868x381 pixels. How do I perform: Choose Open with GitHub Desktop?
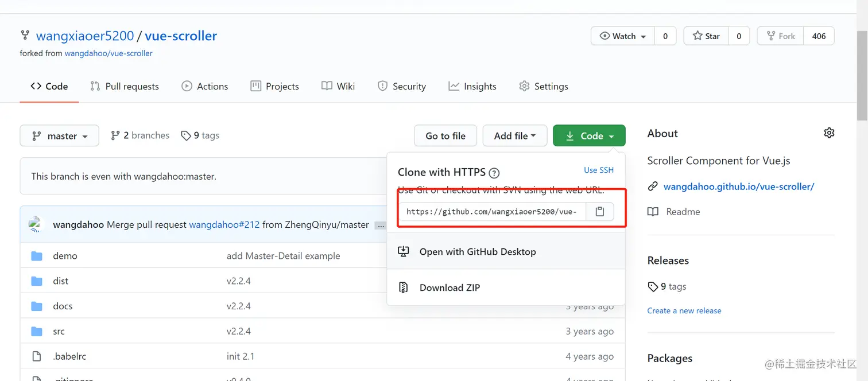[506, 252]
